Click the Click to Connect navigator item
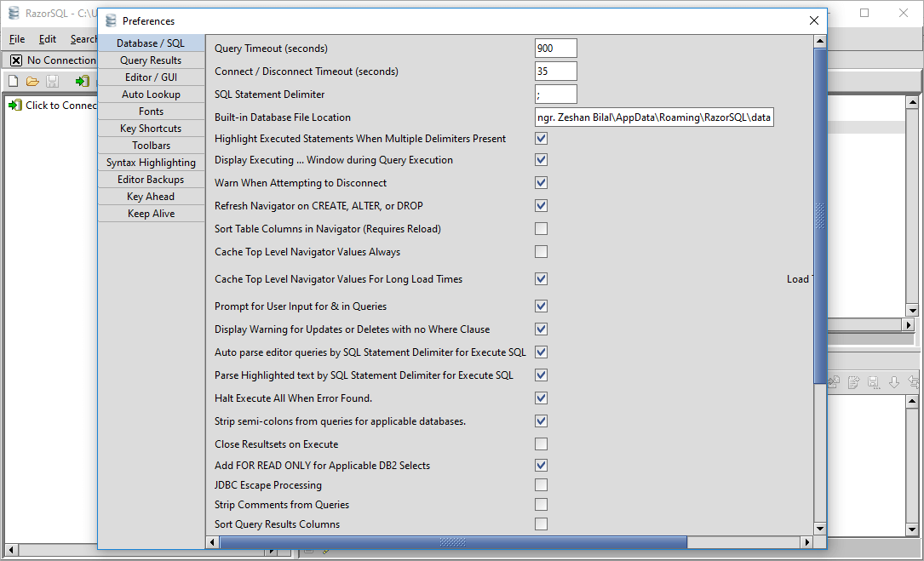Image resolution: width=924 pixels, height=561 pixels. [x=53, y=106]
